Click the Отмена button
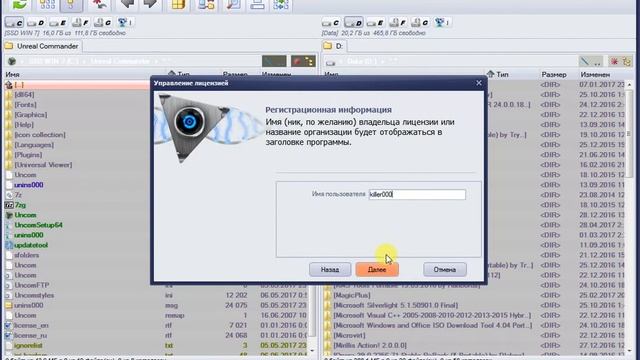Image resolution: width=640 pixels, height=360 pixels. 444,269
